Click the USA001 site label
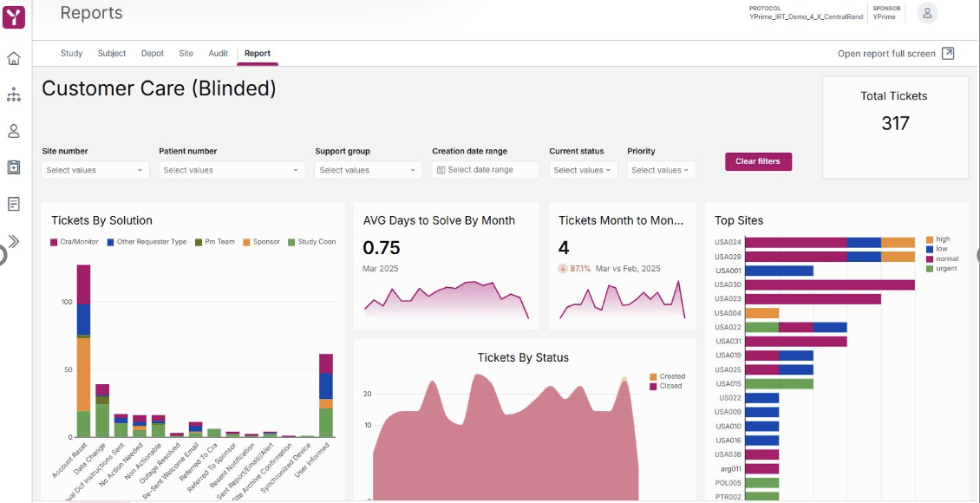The height and width of the screenshot is (503, 980). pos(728,271)
